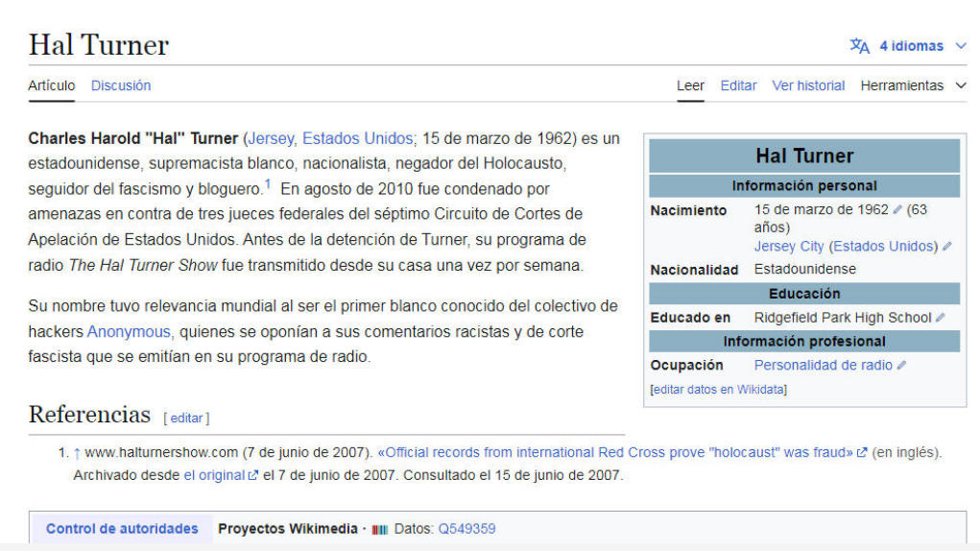Image resolution: width=980 pixels, height=551 pixels.
Task: Open the Ver historial tab
Action: [x=808, y=85]
